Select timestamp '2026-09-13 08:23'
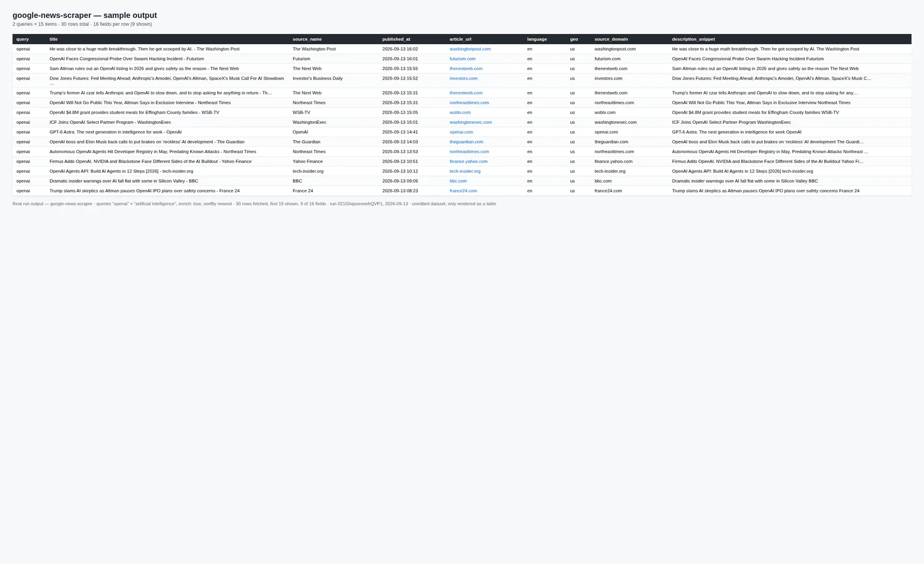This screenshot has height=564, width=924. click(400, 191)
